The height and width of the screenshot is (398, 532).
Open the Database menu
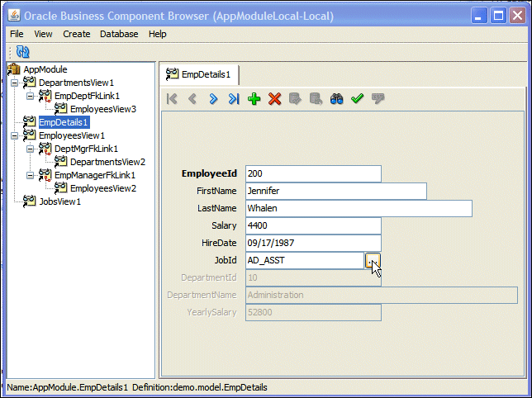click(x=119, y=34)
